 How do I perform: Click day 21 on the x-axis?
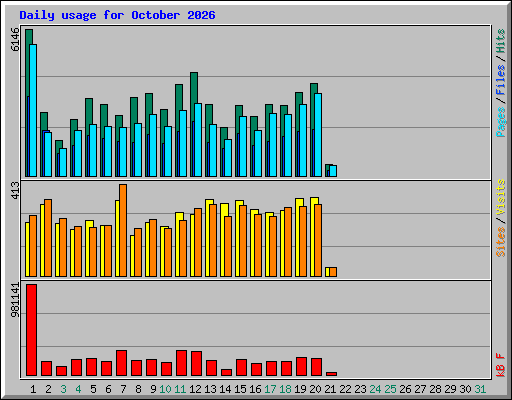(x=330, y=389)
